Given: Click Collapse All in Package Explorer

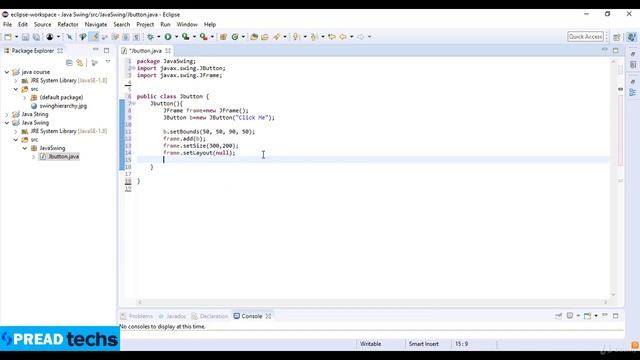Looking at the screenshot, I should coord(69,62).
